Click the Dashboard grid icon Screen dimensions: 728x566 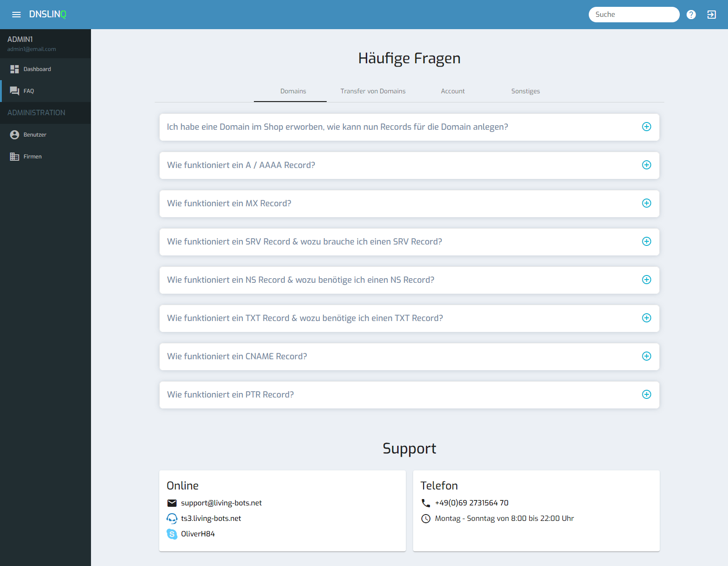(15, 69)
